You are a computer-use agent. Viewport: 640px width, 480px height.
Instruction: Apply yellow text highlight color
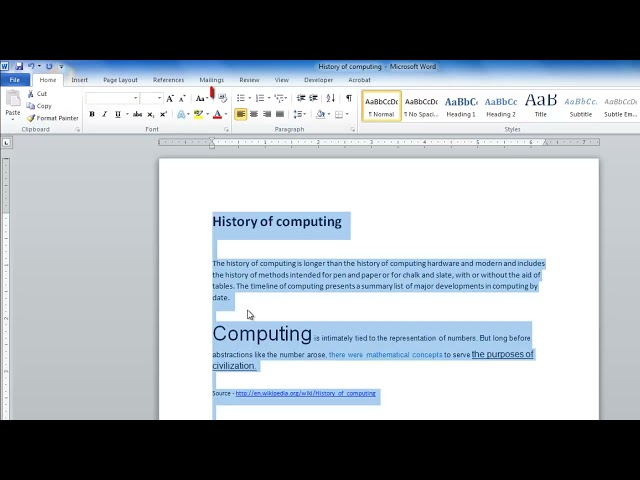(x=198, y=115)
